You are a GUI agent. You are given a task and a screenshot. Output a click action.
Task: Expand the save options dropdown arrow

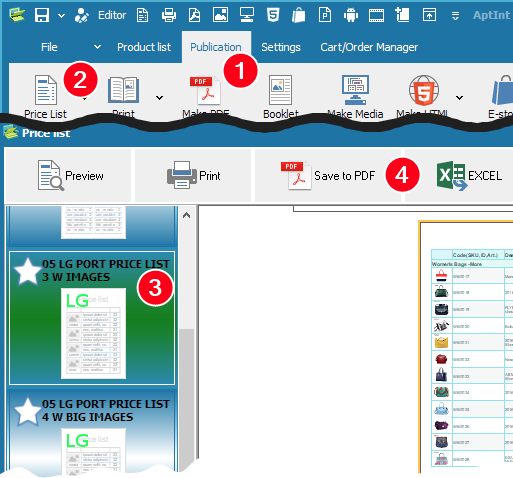point(61,15)
